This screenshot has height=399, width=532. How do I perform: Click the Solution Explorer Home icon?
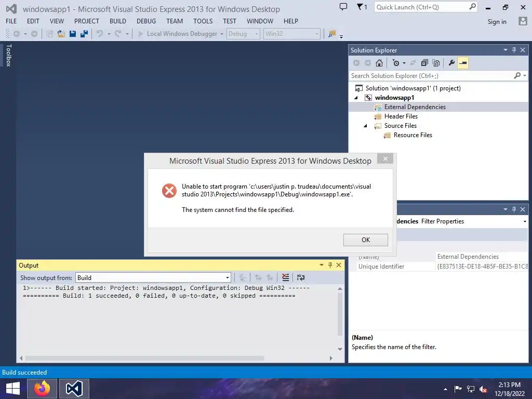379,63
